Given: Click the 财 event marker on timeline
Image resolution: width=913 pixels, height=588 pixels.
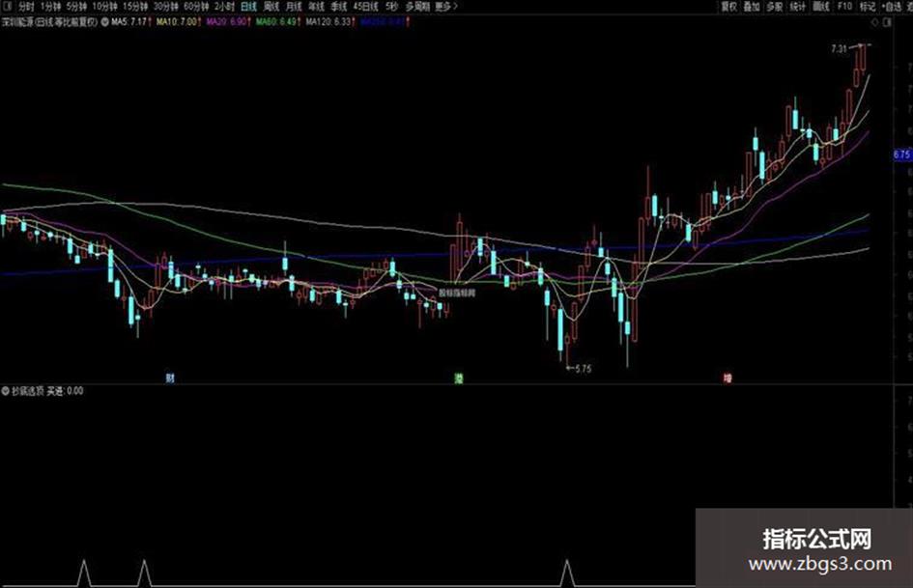Looking at the screenshot, I should (170, 378).
